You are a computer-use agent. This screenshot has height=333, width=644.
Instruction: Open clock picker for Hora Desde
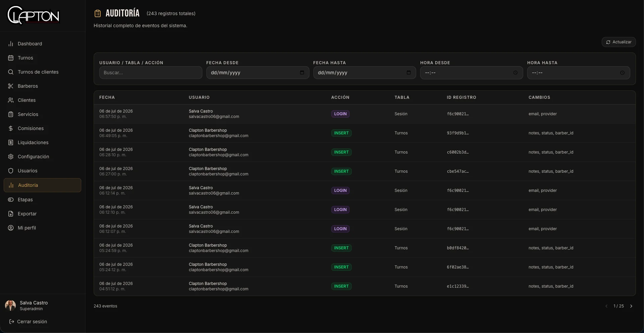coord(515,73)
